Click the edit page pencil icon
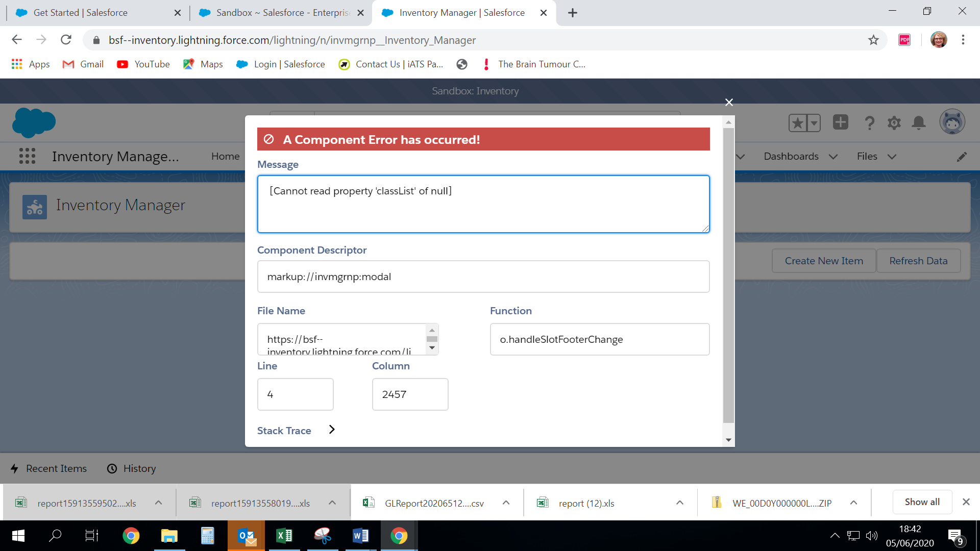 (x=963, y=157)
